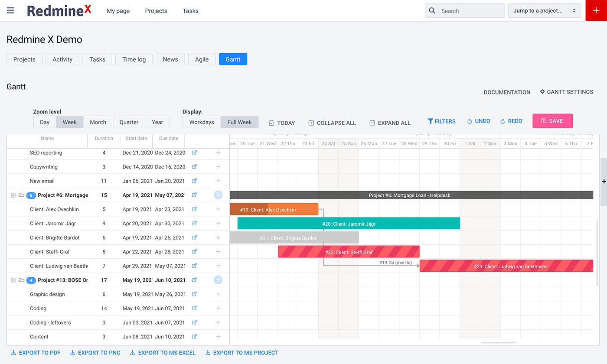Jump to Today in timeline
This screenshot has height=364, width=607.
pyautogui.click(x=282, y=123)
